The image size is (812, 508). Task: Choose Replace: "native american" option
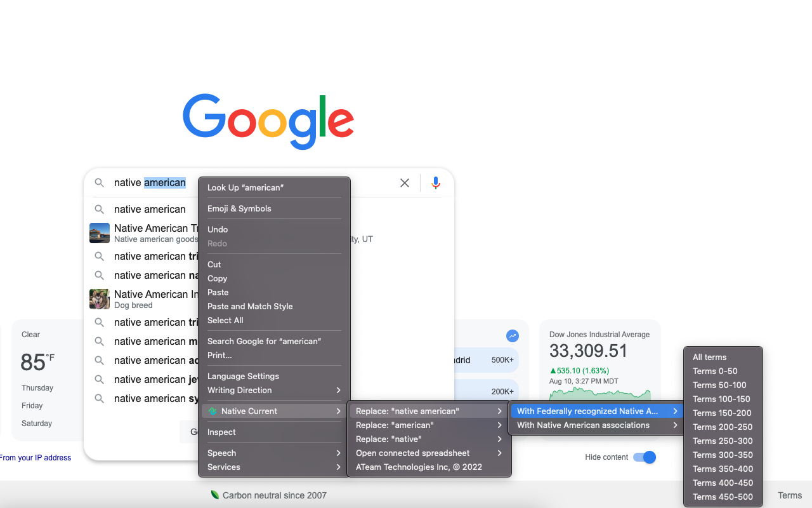406,411
